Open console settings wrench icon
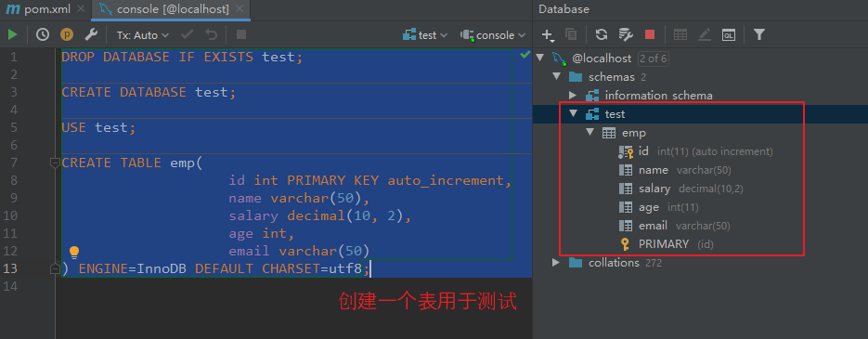868x339 pixels. [91, 35]
